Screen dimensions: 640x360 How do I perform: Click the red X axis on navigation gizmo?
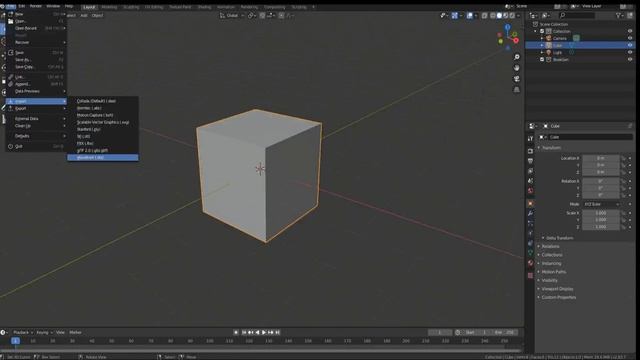click(516, 40)
